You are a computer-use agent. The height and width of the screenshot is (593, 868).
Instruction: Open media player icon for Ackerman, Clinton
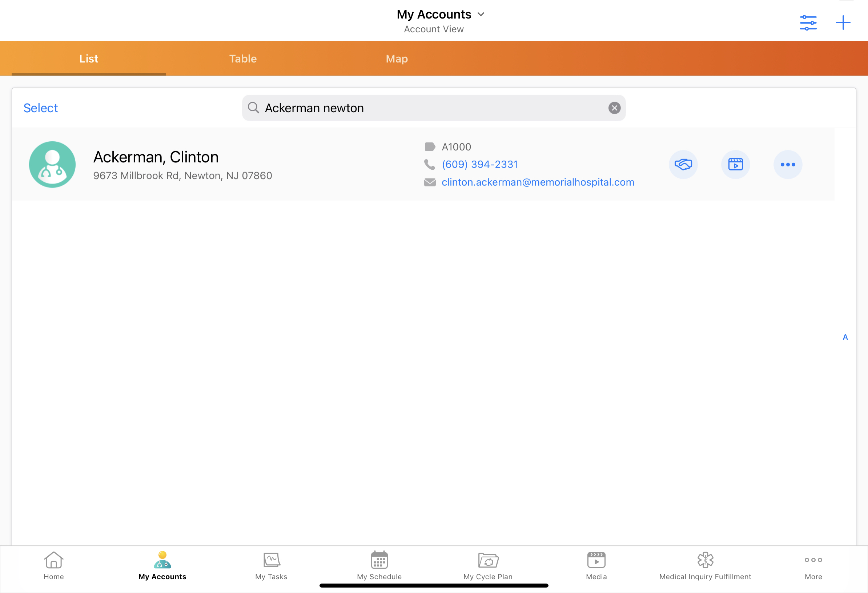point(735,164)
